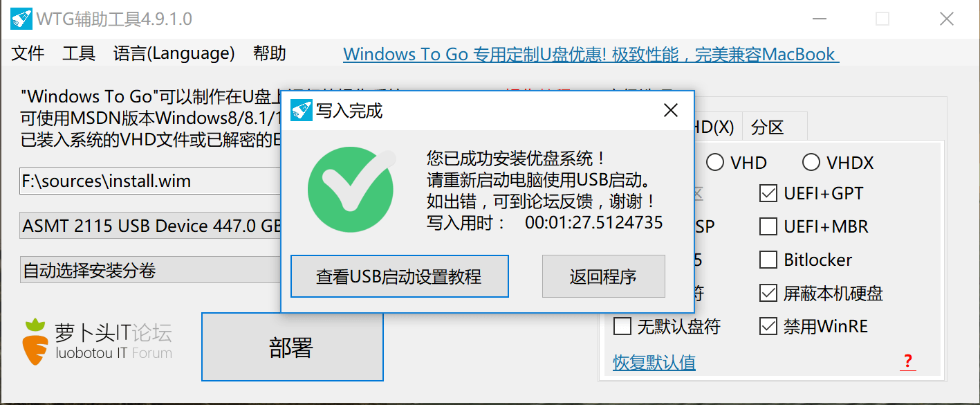Click the luobotou IT Forum carrot logo
Viewport: 980px width, 405px height.
pos(35,341)
